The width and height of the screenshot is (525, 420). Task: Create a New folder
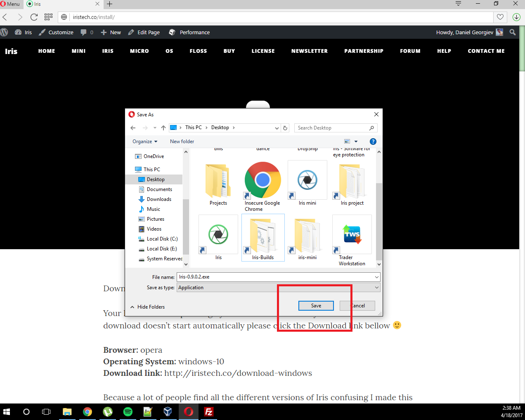point(182,142)
